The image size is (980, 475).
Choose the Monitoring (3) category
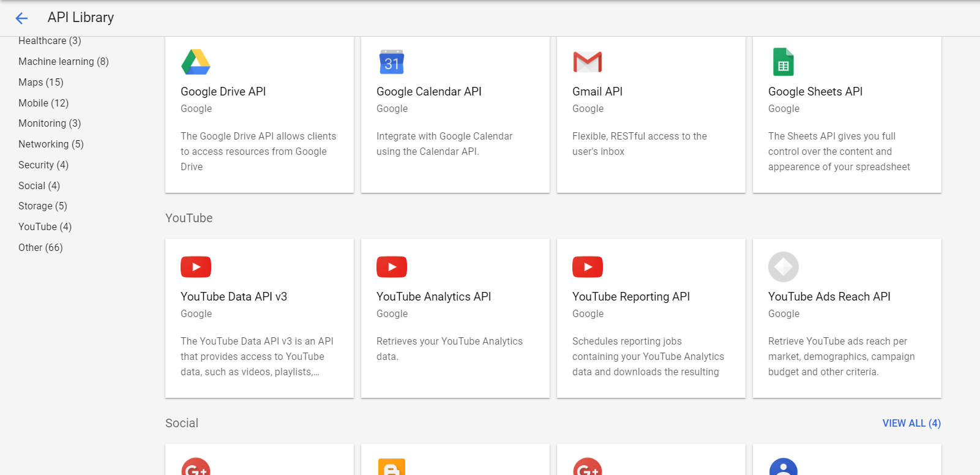50,123
